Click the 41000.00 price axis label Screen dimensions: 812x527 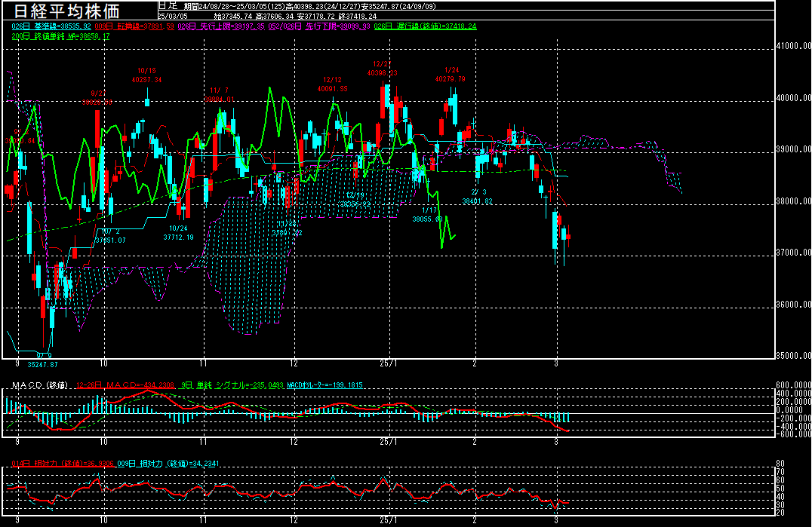tap(794, 45)
